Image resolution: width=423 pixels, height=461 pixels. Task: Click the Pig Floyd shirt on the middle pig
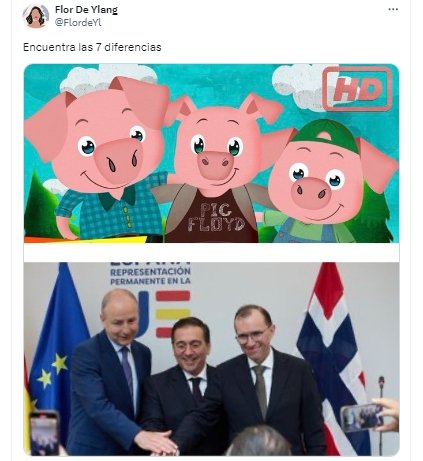[x=211, y=217]
